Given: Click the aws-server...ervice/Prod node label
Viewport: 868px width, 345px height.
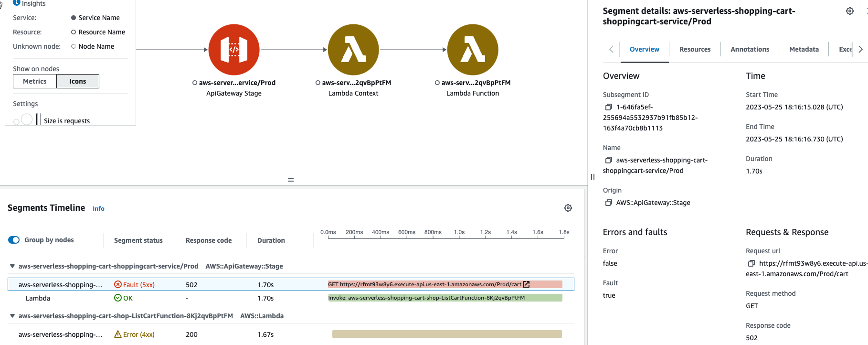Looking at the screenshot, I should tap(237, 83).
